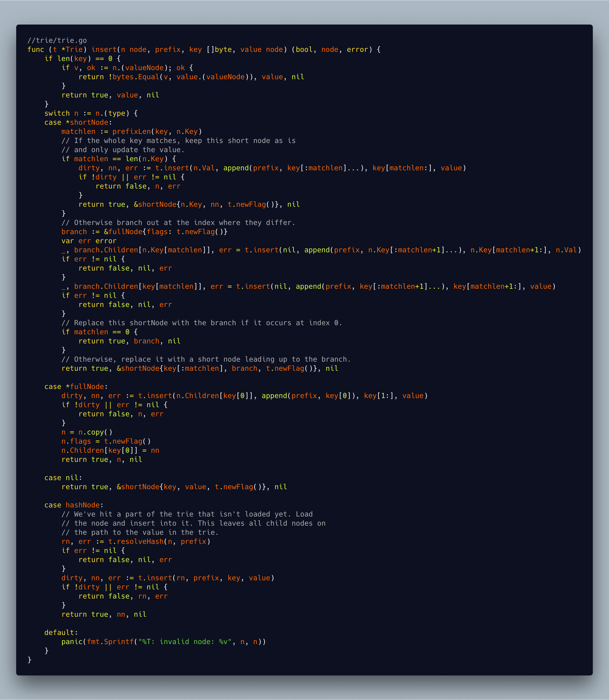This screenshot has width=609, height=700.
Task: Click the 'case nil:' line
Action: click(63, 478)
